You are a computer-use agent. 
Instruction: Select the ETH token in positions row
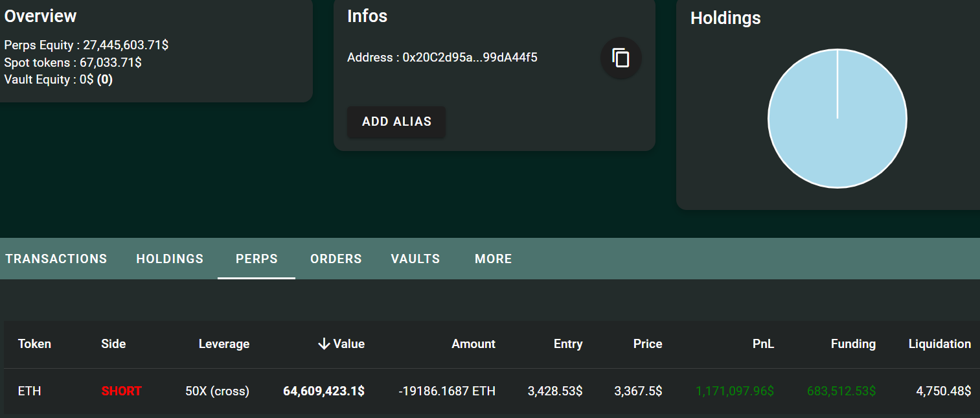pyautogui.click(x=30, y=391)
